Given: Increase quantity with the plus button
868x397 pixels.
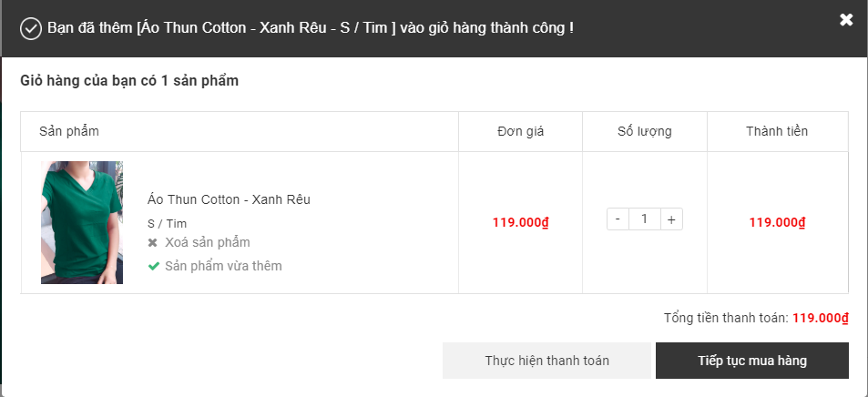Looking at the screenshot, I should tap(671, 219).
